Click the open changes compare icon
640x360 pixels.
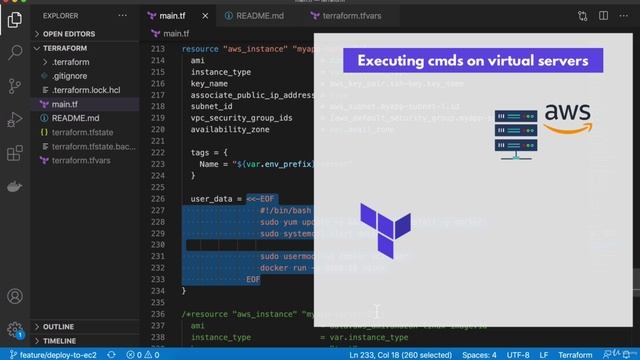tap(582, 16)
